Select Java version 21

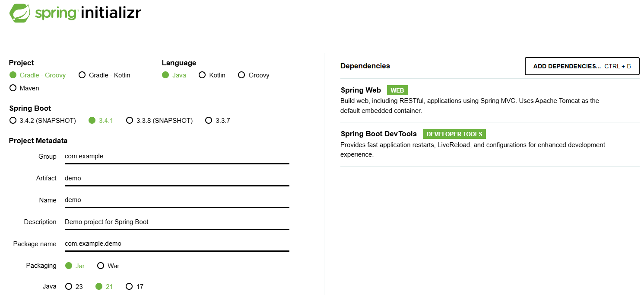pyautogui.click(x=104, y=287)
